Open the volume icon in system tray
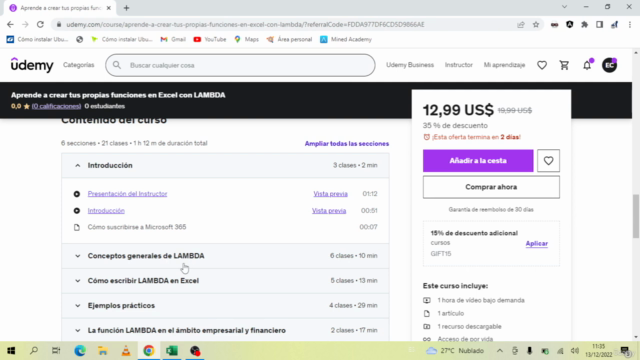Viewport: 640px width, 360px height. (x=575, y=351)
